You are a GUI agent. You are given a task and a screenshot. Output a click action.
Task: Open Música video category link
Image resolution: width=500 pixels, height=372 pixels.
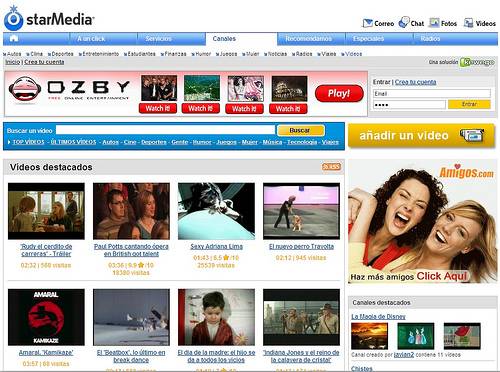pyautogui.click(x=272, y=142)
